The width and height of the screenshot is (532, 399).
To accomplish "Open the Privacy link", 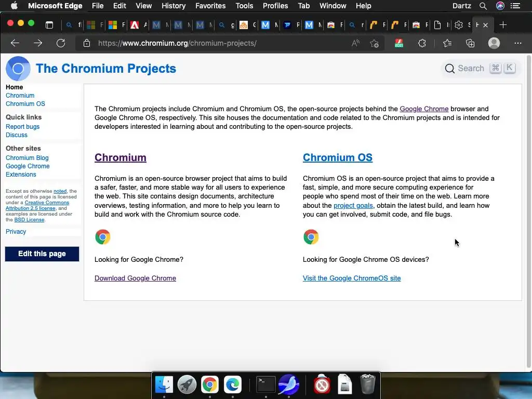I will coord(16,231).
